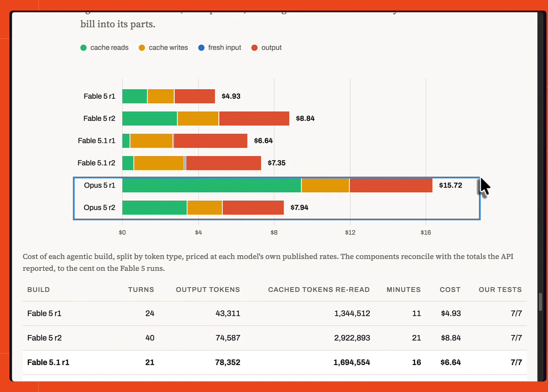This screenshot has height=392, width=548.
Task: Click the 'Fable 5 r2' table row name
Action: [x=44, y=338]
